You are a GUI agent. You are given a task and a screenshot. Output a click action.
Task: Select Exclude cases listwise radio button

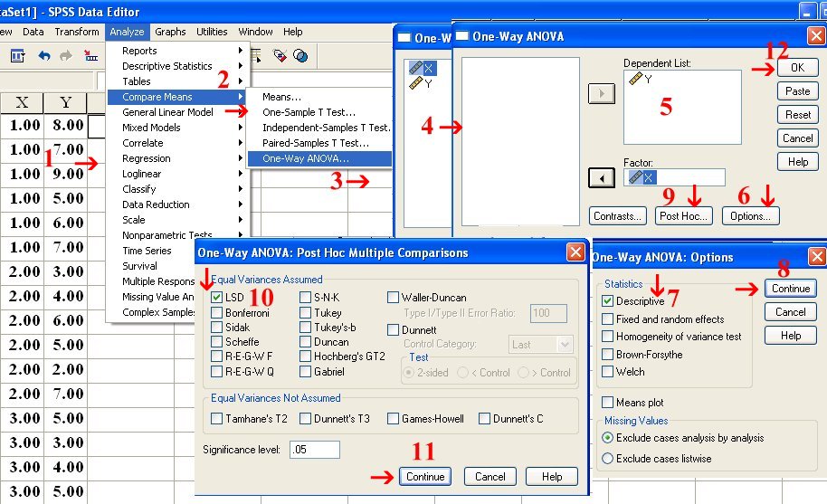coord(608,458)
